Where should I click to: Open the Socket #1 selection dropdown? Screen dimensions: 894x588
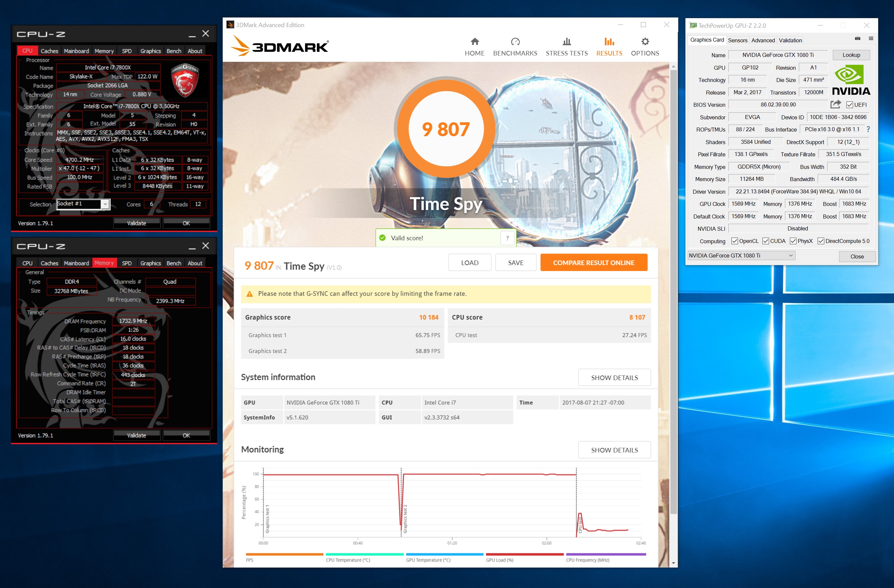105,204
